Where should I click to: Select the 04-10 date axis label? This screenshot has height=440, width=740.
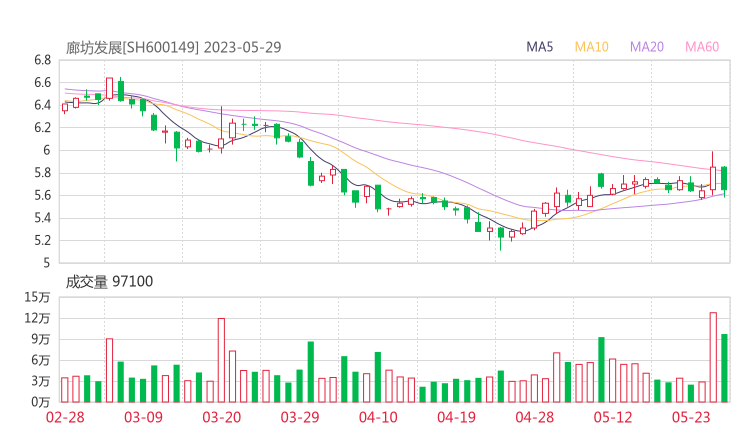[x=378, y=417]
